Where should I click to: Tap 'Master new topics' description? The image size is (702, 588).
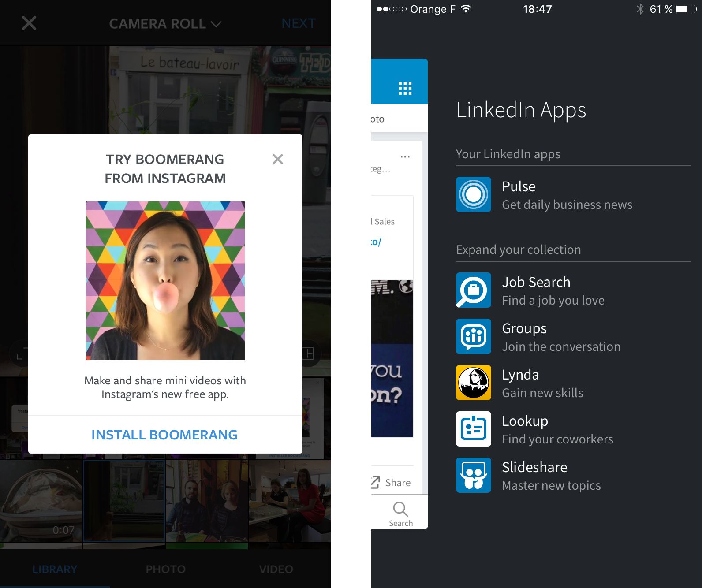point(552,485)
